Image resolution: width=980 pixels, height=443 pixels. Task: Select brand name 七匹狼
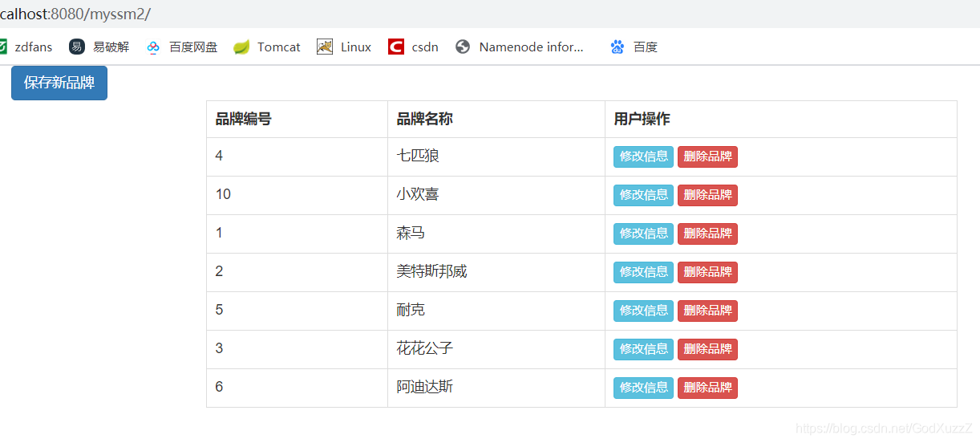[418, 156]
